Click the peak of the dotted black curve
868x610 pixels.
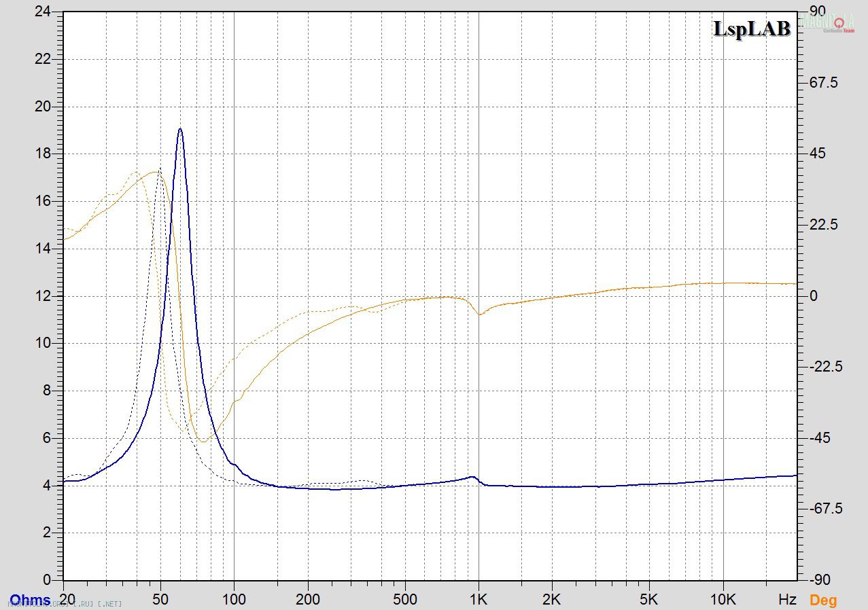[160, 169]
